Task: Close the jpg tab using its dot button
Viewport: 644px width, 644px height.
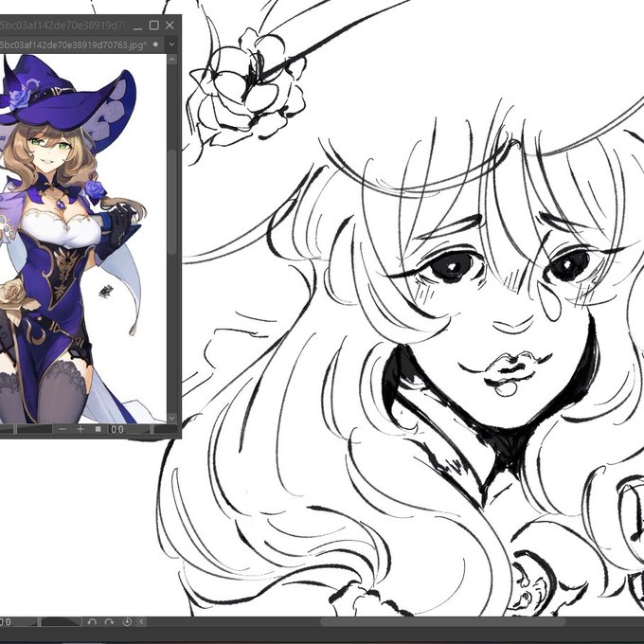Action: pyautogui.click(x=155, y=45)
